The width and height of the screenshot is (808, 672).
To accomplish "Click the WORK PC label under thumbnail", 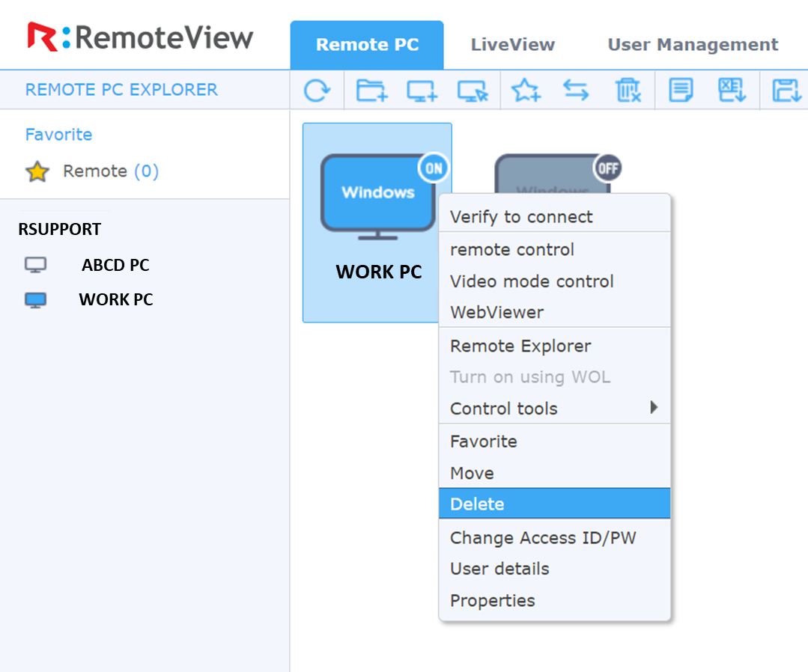I will point(379,272).
